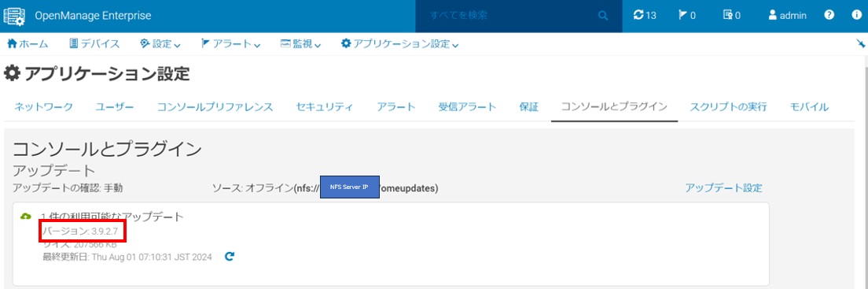Open the warranty report icon showing 0
The image size is (868, 289).
[732, 16]
